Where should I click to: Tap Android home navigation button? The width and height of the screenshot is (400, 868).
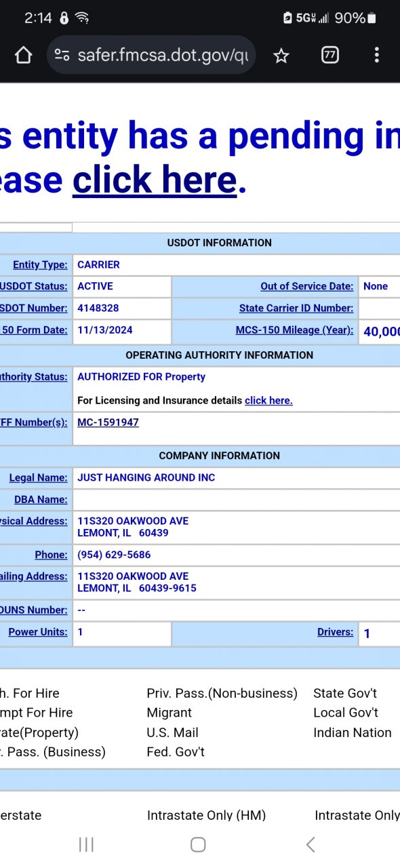(x=198, y=844)
